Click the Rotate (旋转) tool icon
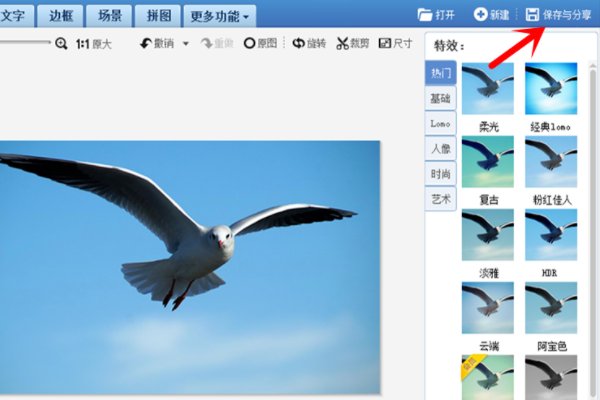This screenshot has height=400, width=600. click(298, 44)
